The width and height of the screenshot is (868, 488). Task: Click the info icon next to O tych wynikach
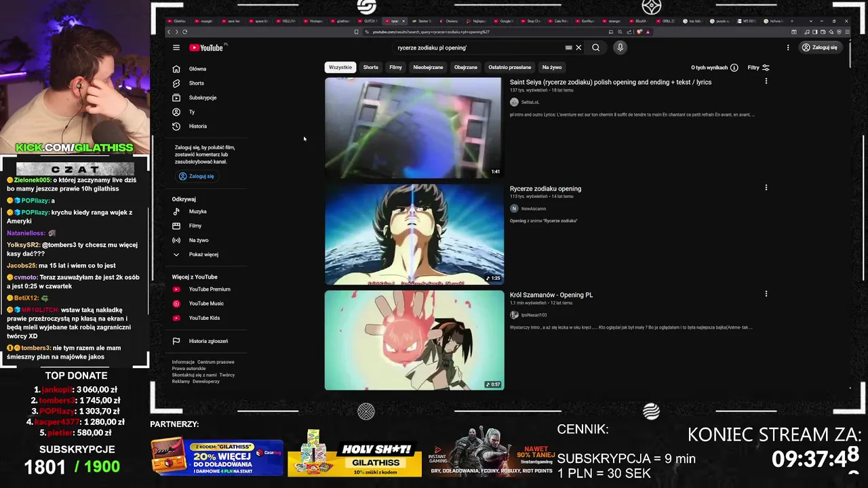pos(734,68)
